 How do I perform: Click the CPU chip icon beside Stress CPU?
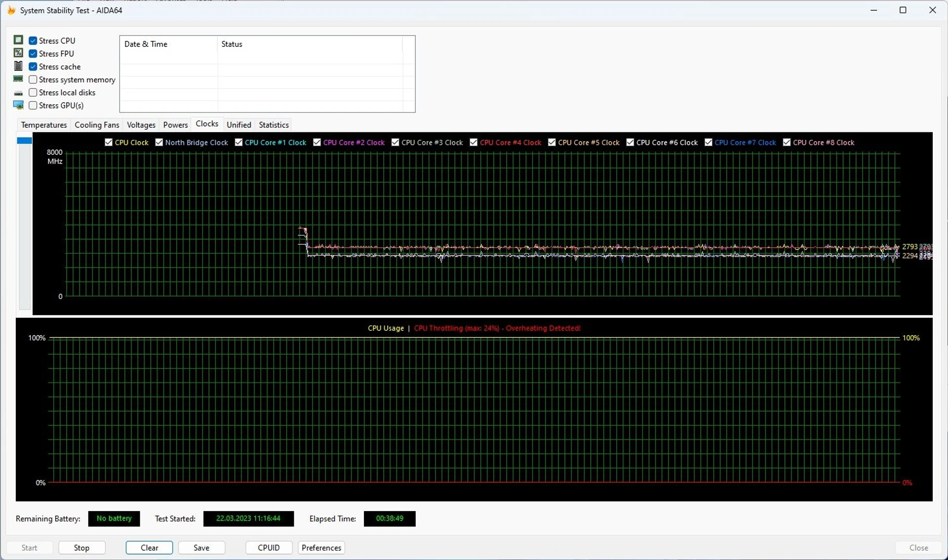tap(18, 40)
